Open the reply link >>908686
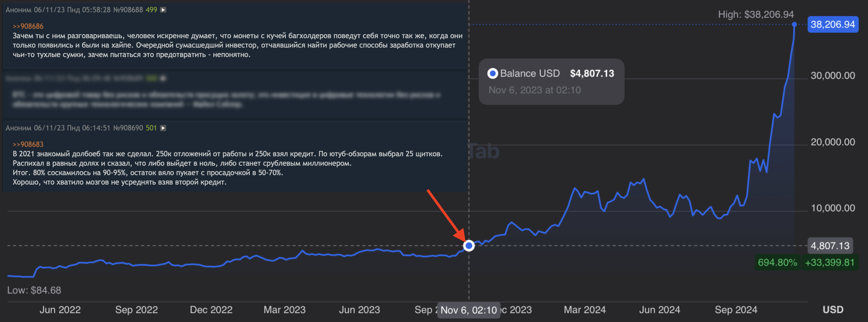 click(x=28, y=26)
